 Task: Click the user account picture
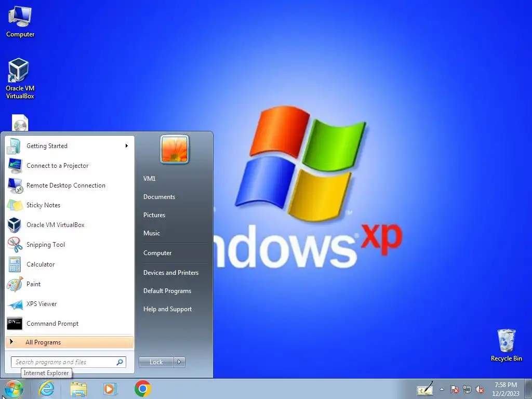[x=175, y=149]
